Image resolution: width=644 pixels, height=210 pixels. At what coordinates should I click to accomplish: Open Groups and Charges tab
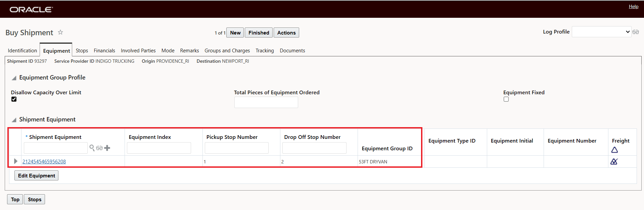(x=227, y=51)
